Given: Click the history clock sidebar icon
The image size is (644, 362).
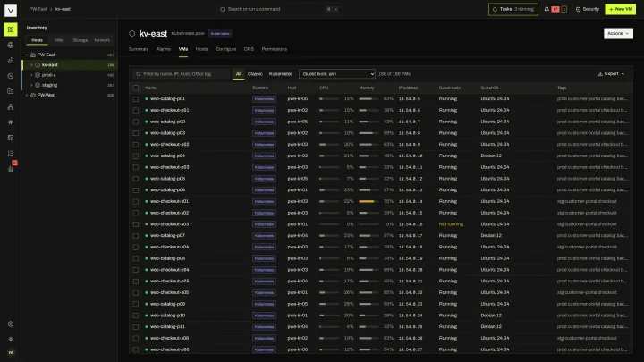Looking at the screenshot, I should pos(11,76).
